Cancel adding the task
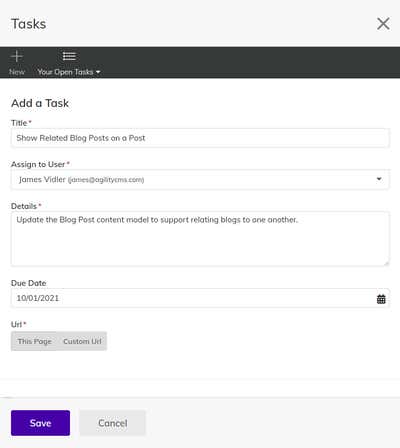Viewport: 400px width, 448px height. [x=113, y=423]
